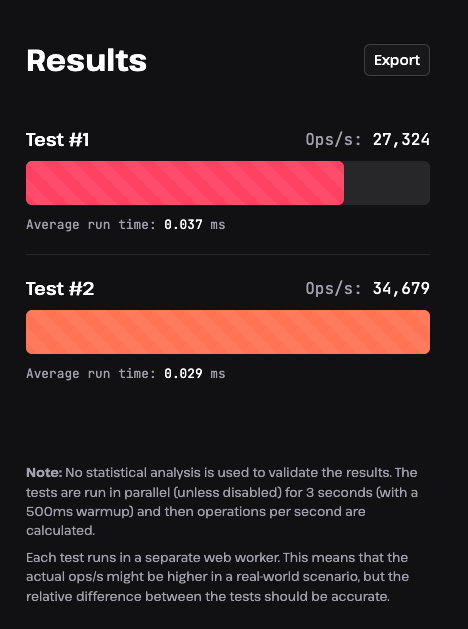Click the 'relative difference between the tests' line
468x629 pixels.
click(208, 597)
